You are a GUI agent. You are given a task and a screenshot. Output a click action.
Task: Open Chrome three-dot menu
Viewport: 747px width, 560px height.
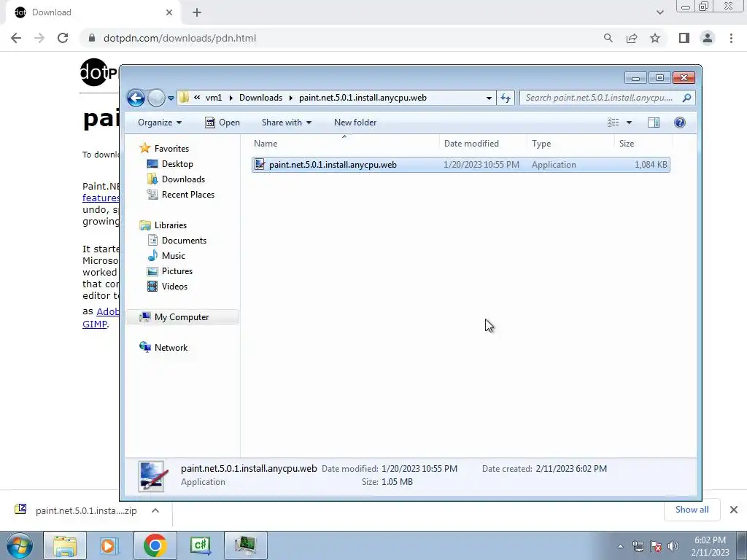731,38
